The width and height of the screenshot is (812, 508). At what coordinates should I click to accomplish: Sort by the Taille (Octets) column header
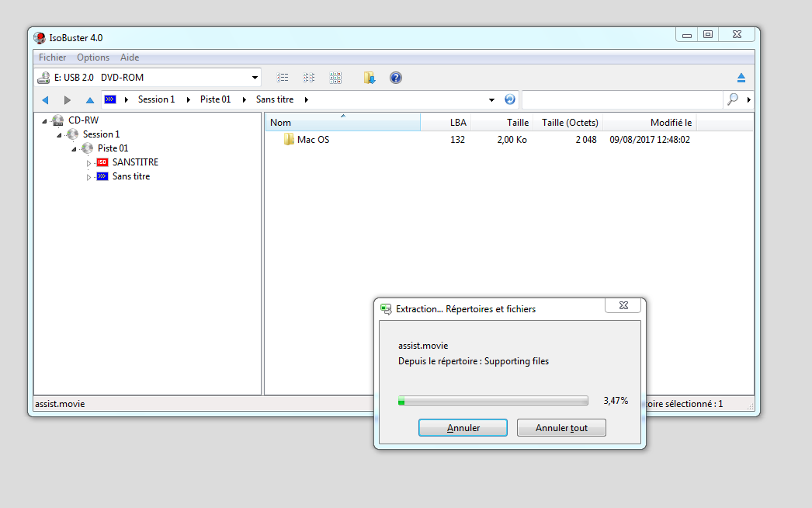(568, 122)
